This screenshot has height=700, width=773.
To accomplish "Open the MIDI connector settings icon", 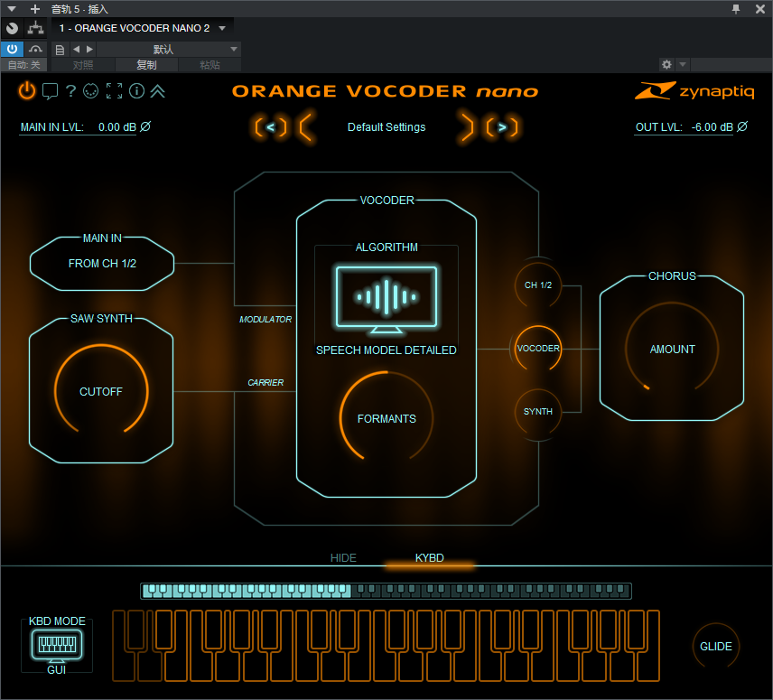I will click(x=90, y=90).
